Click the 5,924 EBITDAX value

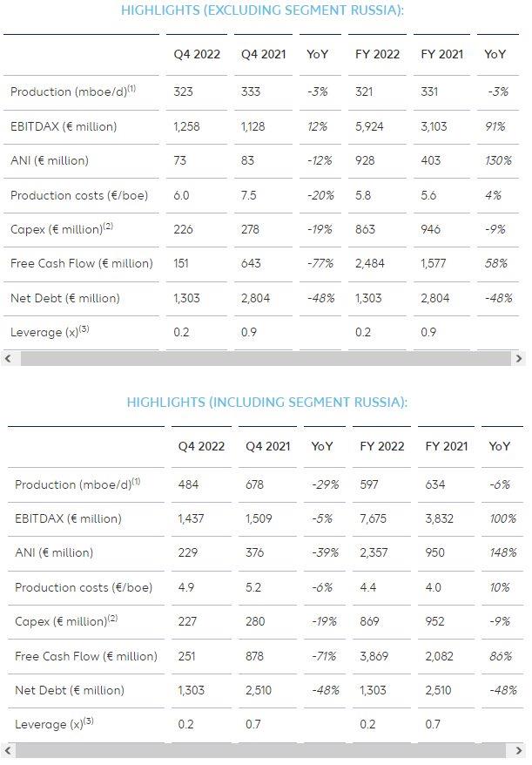point(369,126)
